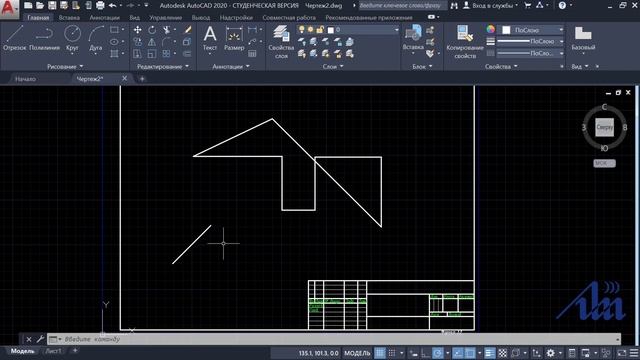Click the Базовый view icon
Screen dimensions: 640x360
click(x=583, y=38)
